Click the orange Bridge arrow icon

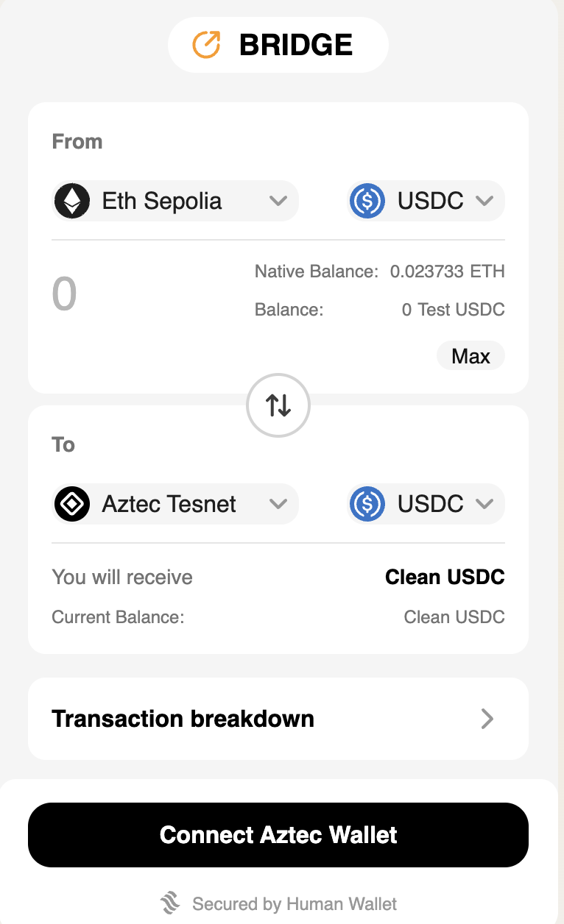click(x=206, y=45)
